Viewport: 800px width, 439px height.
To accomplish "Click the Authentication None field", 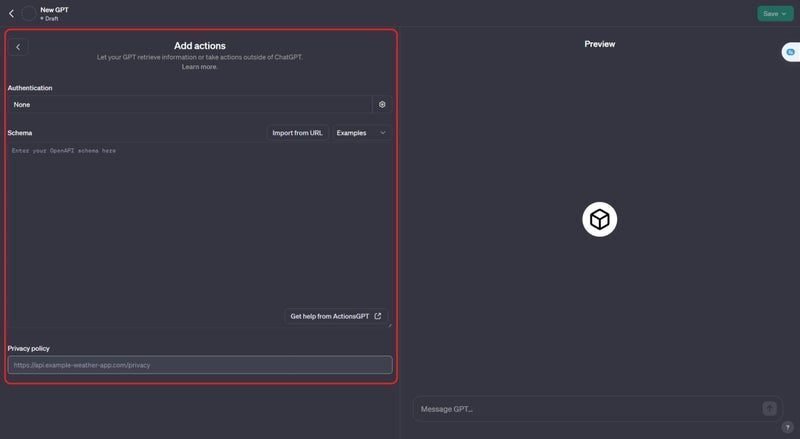I will tap(190, 105).
